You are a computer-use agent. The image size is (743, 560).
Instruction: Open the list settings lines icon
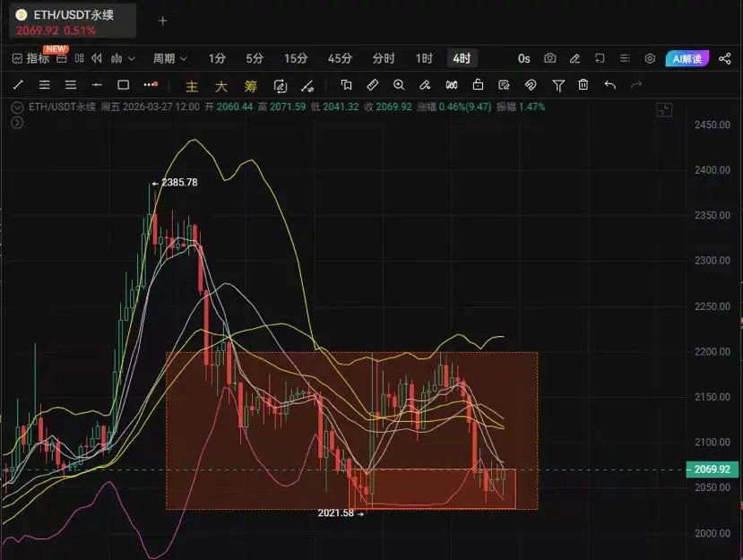tap(625, 58)
